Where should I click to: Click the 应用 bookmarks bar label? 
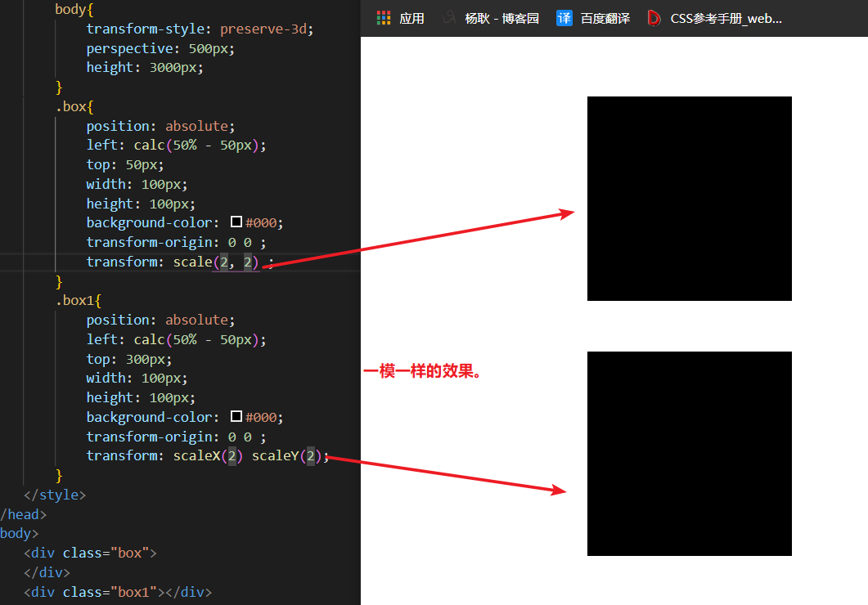tap(411, 18)
